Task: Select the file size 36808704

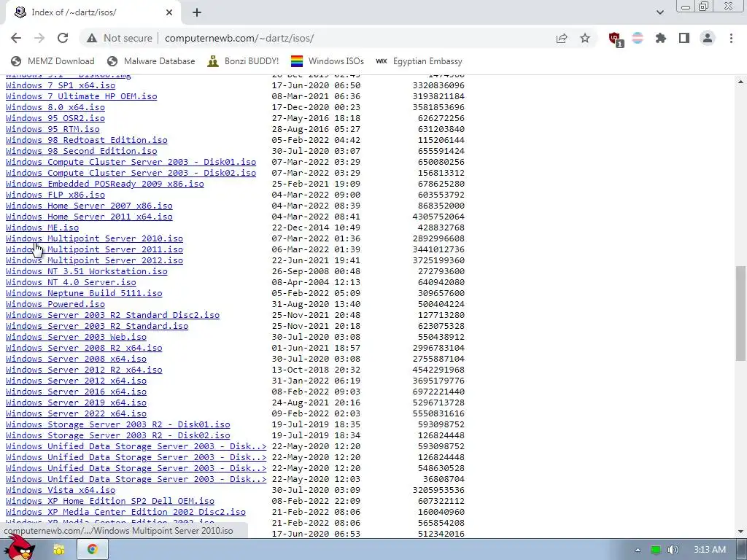Action: (444, 480)
